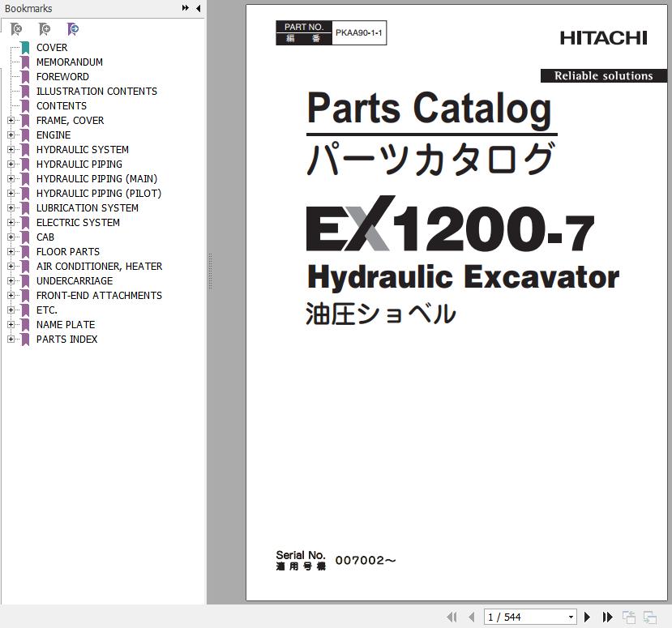Select the ETC. bookmark
The image size is (672, 628).
(x=47, y=310)
